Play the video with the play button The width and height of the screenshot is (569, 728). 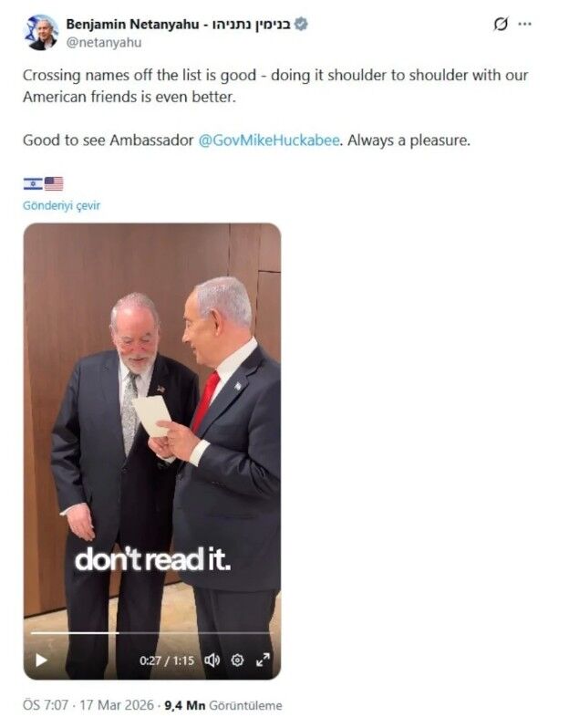tap(41, 660)
